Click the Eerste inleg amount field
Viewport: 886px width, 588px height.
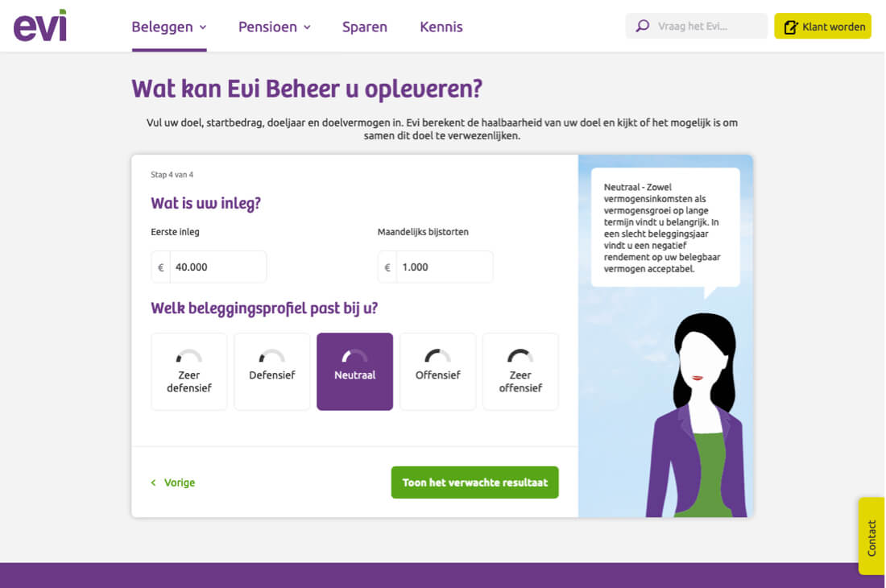[209, 267]
